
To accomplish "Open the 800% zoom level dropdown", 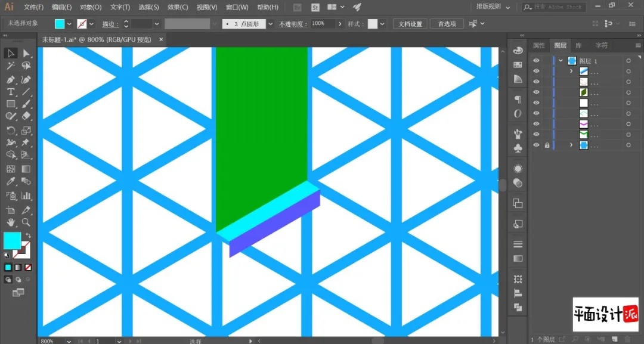I will [x=68, y=341].
